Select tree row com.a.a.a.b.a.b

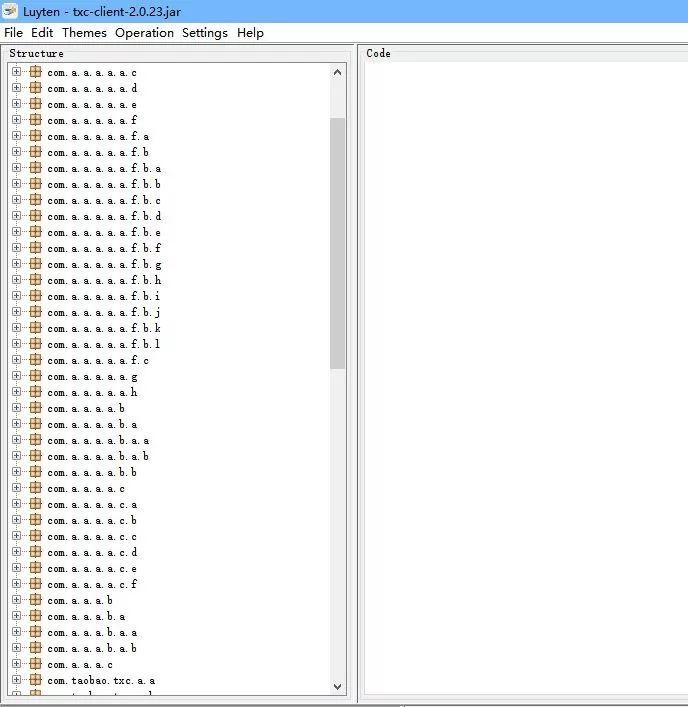coord(92,648)
